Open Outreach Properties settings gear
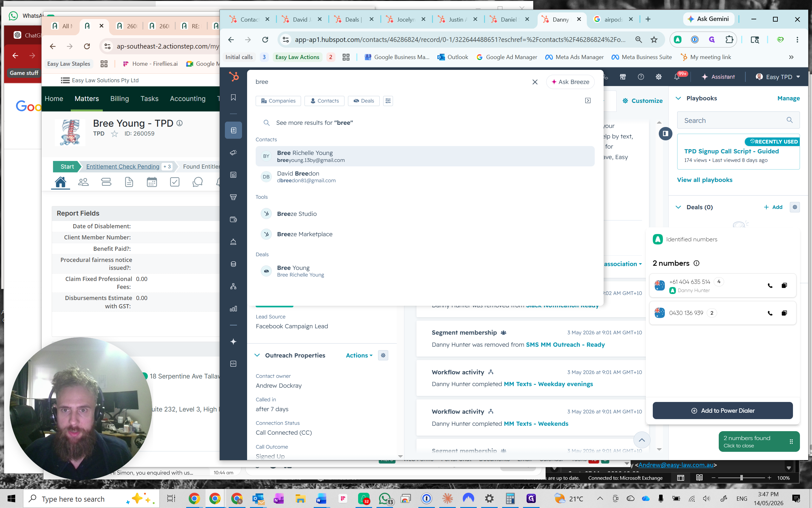Screen dimensions: 812x508 383,355
